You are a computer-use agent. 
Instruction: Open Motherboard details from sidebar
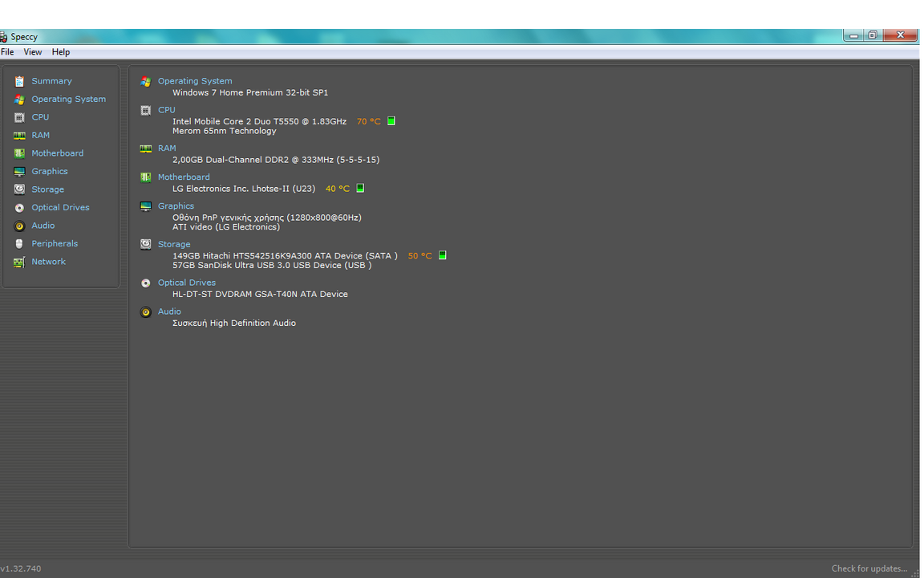tap(58, 153)
